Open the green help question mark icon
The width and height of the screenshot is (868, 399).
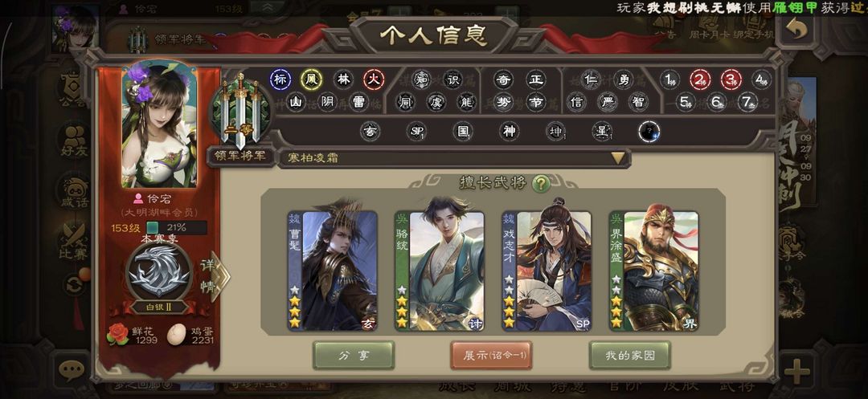[x=540, y=184]
